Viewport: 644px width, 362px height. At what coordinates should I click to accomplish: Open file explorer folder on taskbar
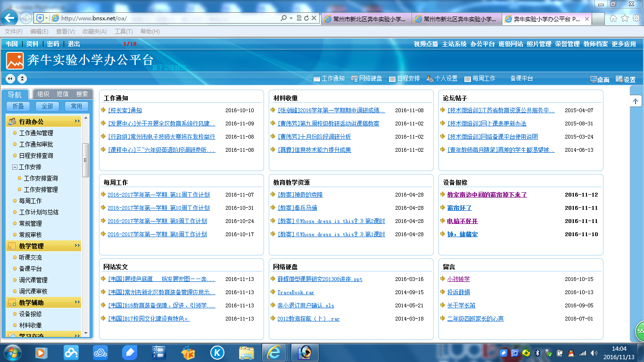pyautogui.click(x=246, y=352)
